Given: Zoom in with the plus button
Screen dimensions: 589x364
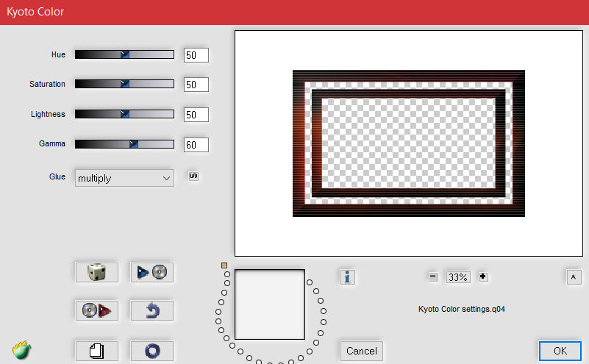Looking at the screenshot, I should pyautogui.click(x=483, y=276).
